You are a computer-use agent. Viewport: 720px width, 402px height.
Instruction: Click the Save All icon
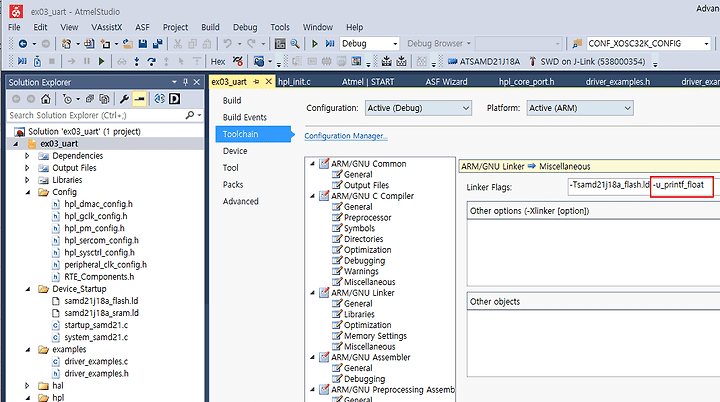pos(158,44)
